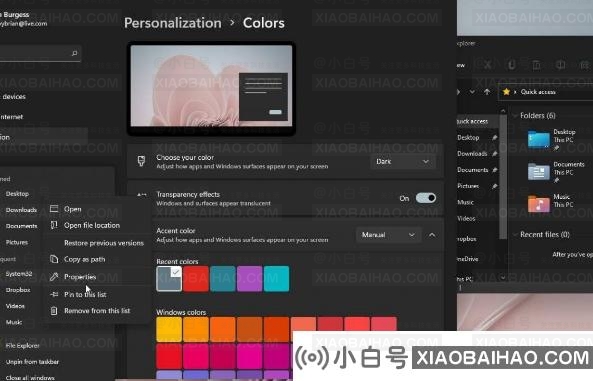Viewport: 593px width, 381px height.
Task: Click the desktop theme preview thumbnail
Action: (211, 89)
